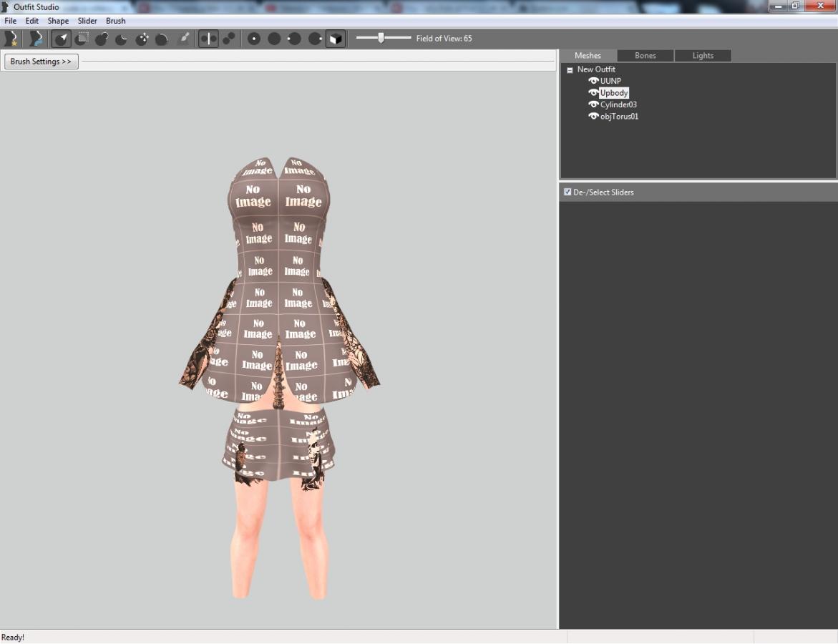Select the objTorus01 mesh name

(619, 117)
